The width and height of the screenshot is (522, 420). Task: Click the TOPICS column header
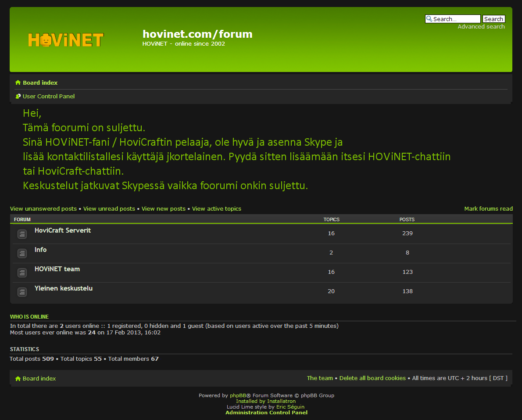pyautogui.click(x=332, y=219)
